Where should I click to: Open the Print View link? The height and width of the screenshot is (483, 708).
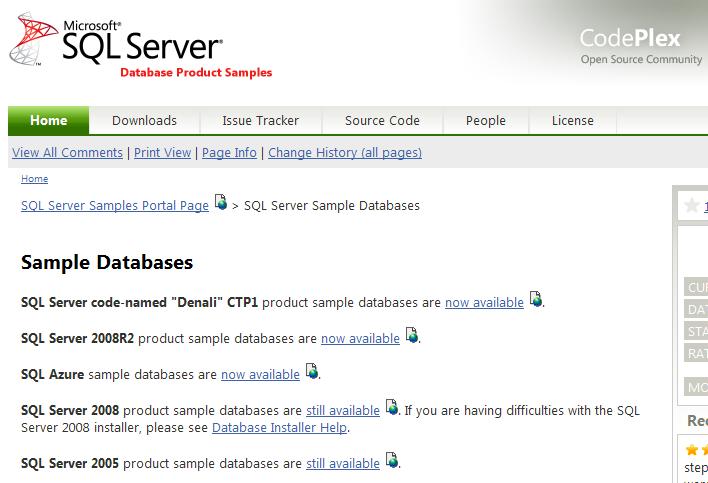[162, 153]
